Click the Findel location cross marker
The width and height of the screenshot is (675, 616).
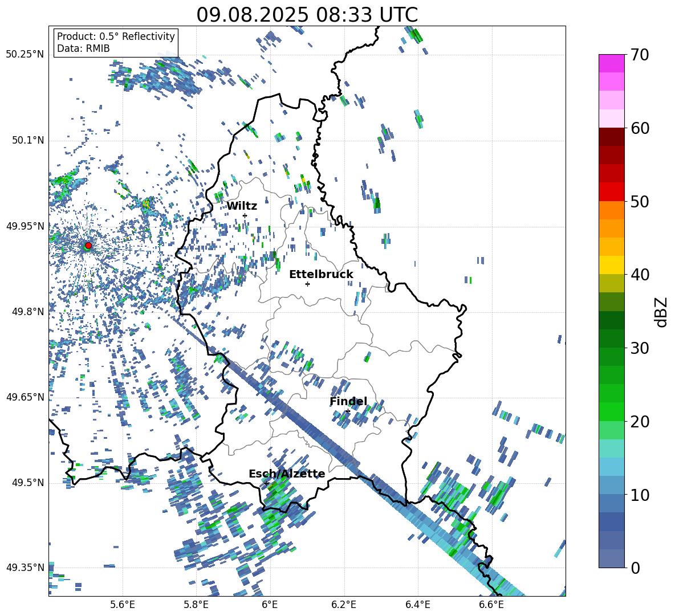pyautogui.click(x=348, y=411)
